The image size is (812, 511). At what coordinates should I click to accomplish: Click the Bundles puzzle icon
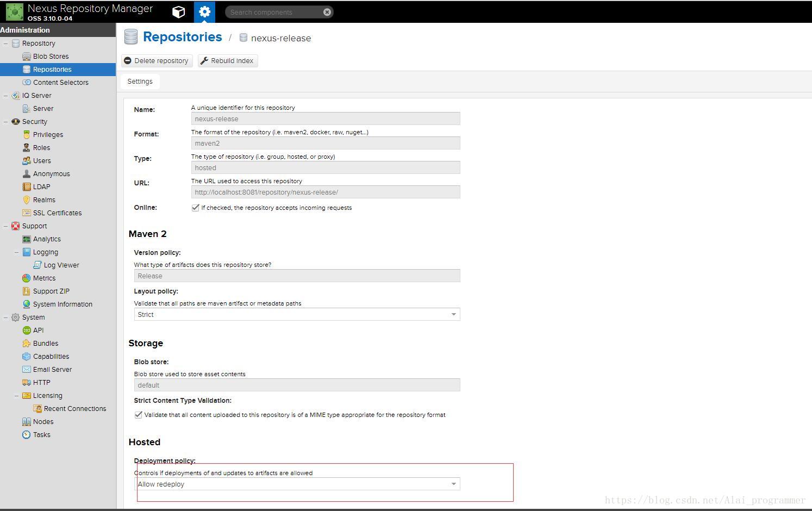tap(27, 344)
